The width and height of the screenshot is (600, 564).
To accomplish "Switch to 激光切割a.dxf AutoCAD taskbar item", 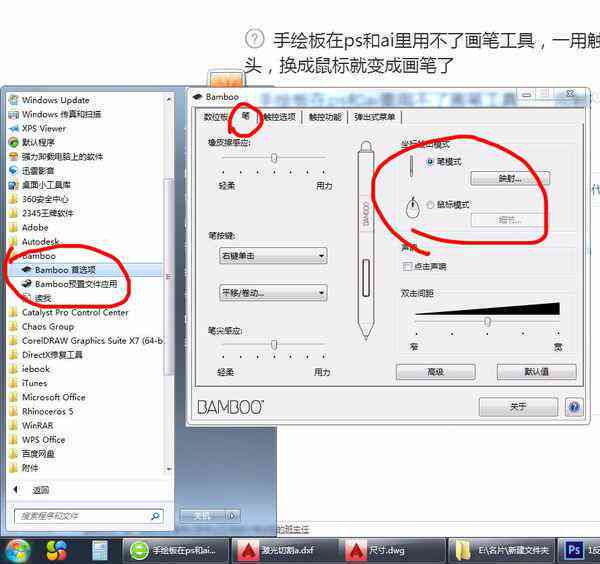I will 285,551.
